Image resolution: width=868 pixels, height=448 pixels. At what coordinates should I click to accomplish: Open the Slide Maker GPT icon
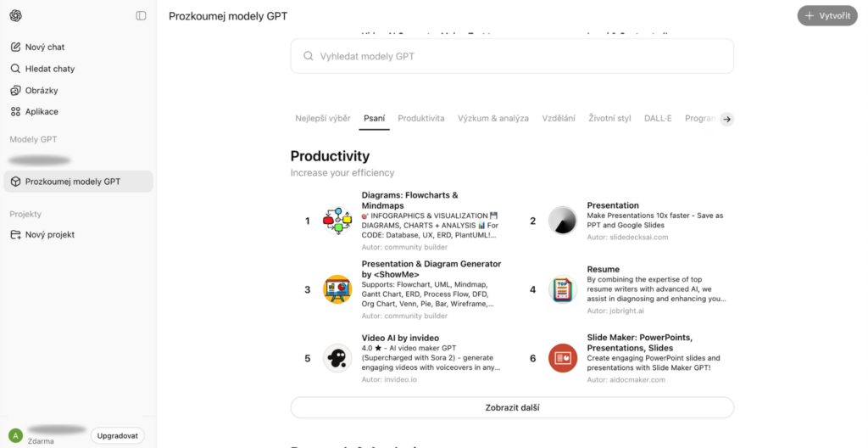(563, 358)
